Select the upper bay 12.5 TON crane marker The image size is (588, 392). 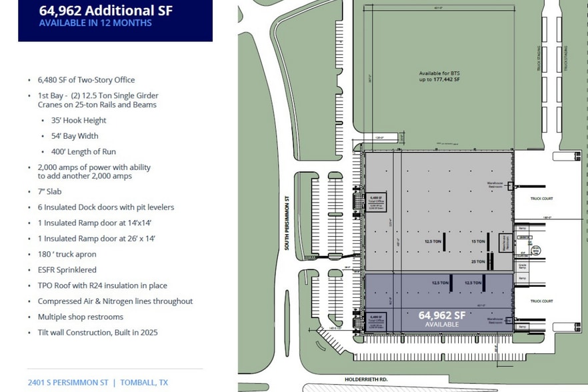pyautogui.click(x=434, y=241)
